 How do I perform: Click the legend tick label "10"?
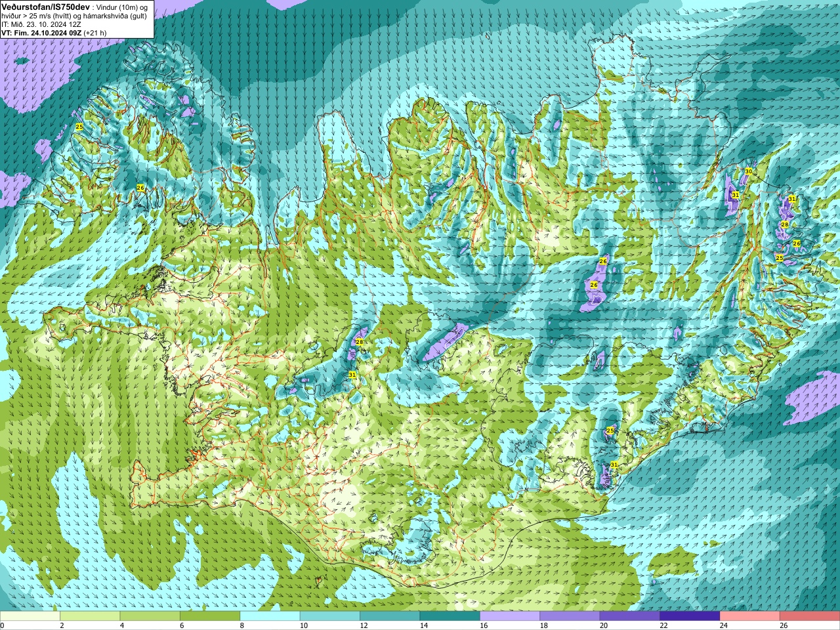click(x=303, y=625)
